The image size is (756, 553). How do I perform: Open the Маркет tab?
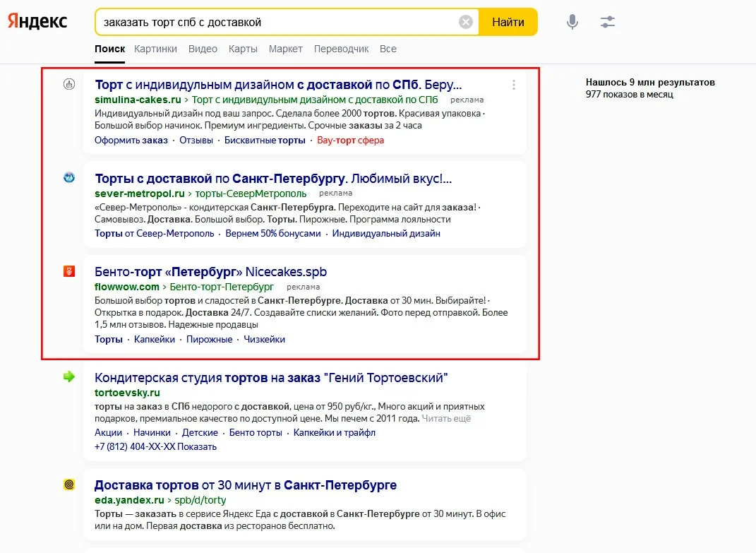pyautogui.click(x=285, y=49)
